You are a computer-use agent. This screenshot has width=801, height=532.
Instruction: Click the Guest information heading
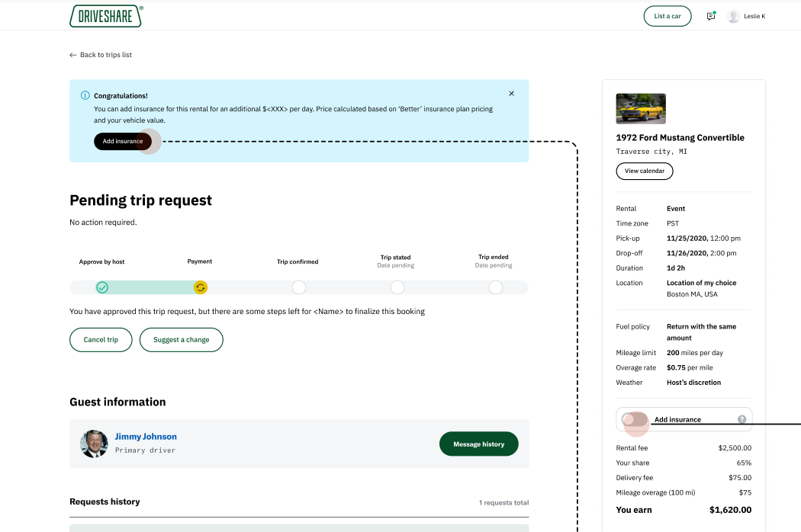pos(117,402)
